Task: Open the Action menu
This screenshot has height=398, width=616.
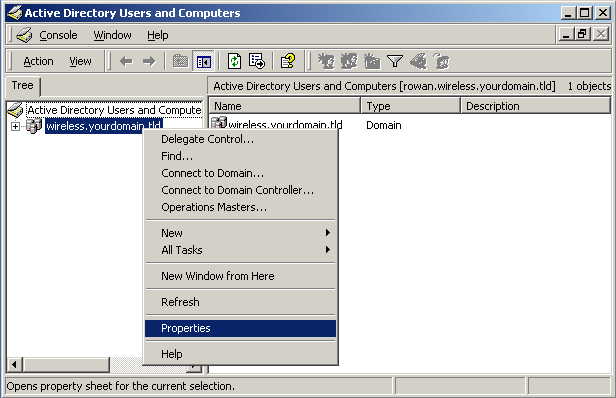Action: click(38, 61)
